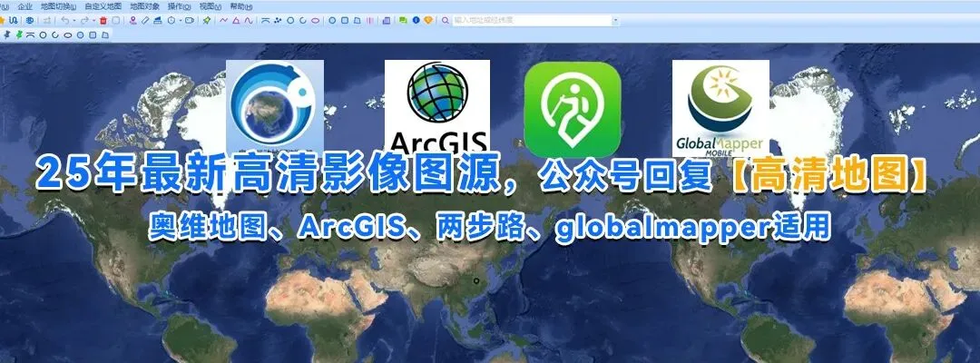Select the hollow circle in the second toolbar row
The height and width of the screenshot is (363, 980).
click(44, 34)
